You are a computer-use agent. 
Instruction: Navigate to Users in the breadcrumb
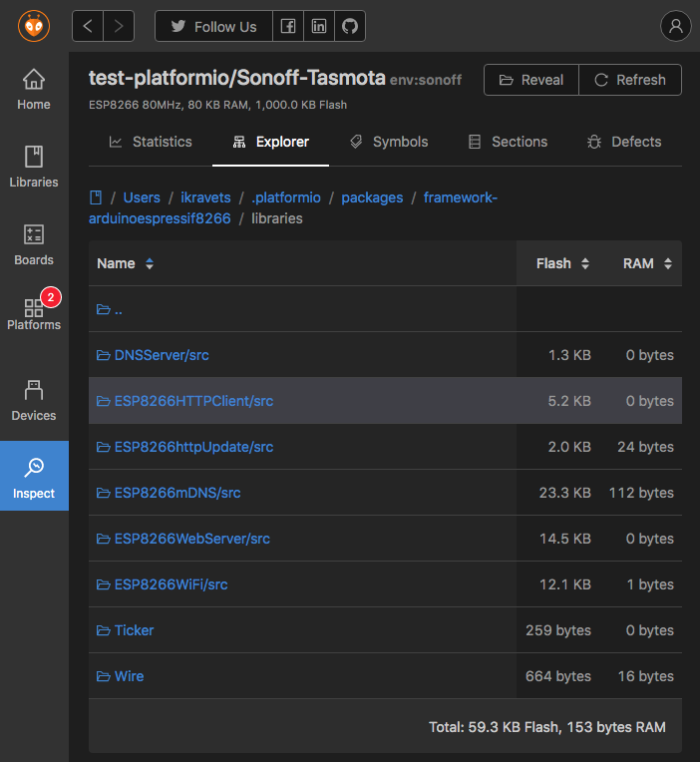tap(142, 197)
